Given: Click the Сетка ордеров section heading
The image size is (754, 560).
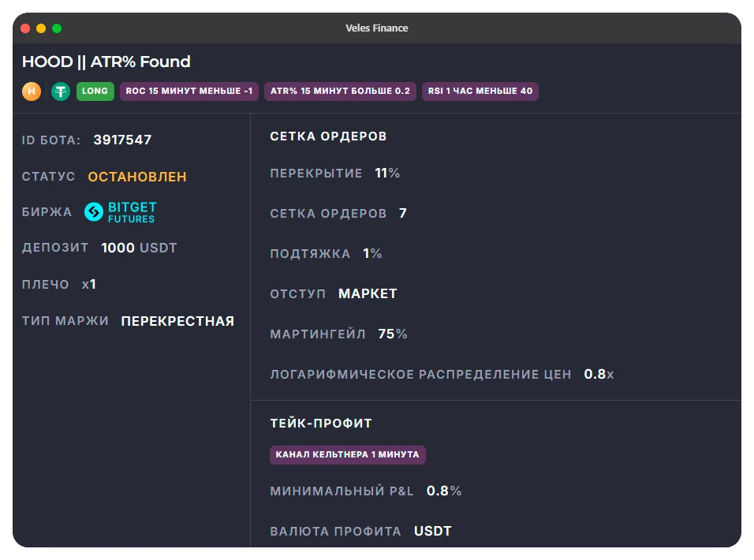Looking at the screenshot, I should click(x=328, y=136).
